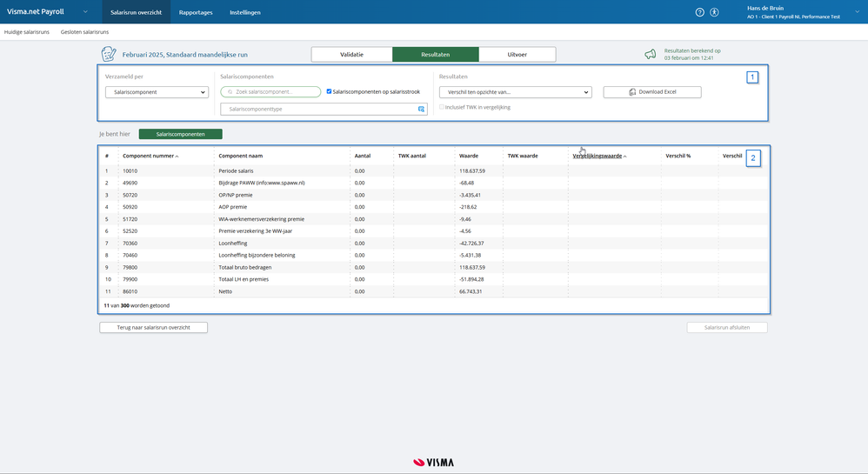Click the TWK waarde column header
The image size is (868, 474).
[523, 157]
